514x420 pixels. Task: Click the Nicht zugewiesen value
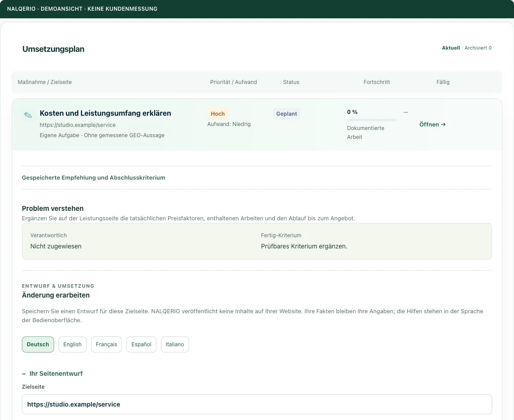[x=56, y=246]
